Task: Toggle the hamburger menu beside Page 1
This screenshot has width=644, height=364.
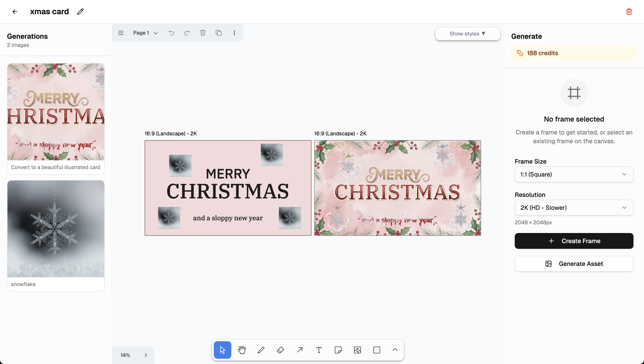Action: (x=121, y=33)
